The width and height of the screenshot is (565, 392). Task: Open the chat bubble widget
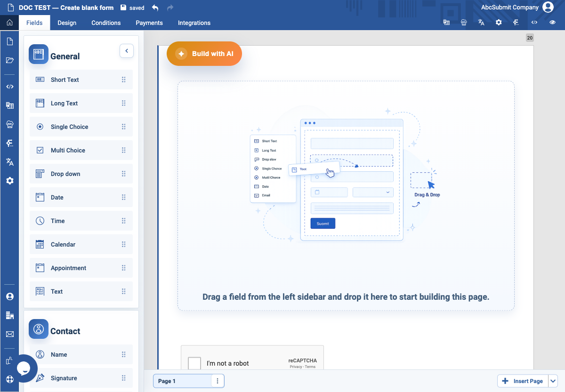[24, 368]
